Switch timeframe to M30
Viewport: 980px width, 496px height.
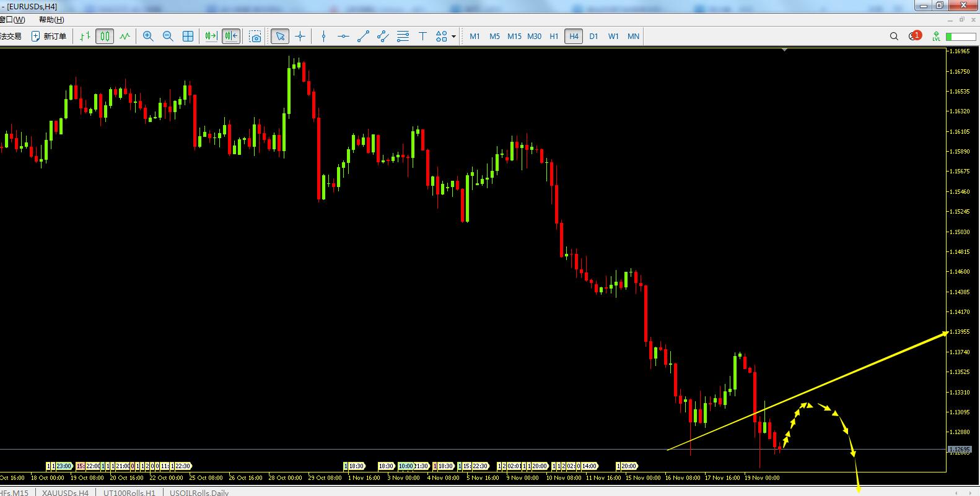point(534,37)
